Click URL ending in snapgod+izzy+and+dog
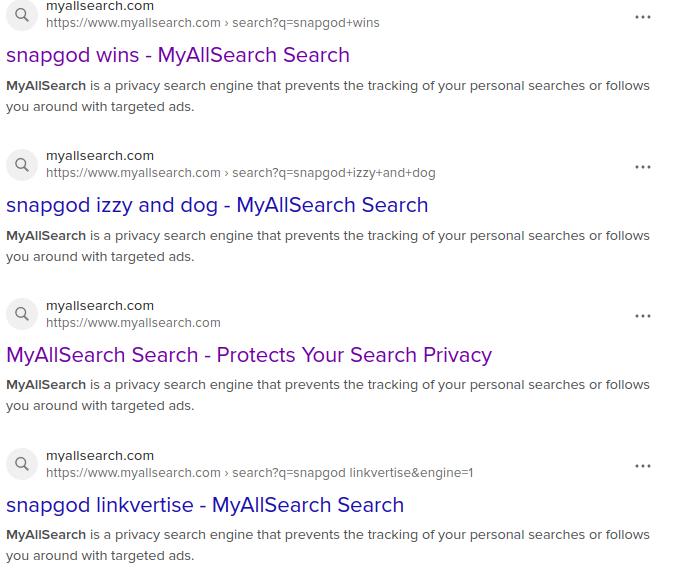The height and width of the screenshot is (576, 676). click(241, 173)
